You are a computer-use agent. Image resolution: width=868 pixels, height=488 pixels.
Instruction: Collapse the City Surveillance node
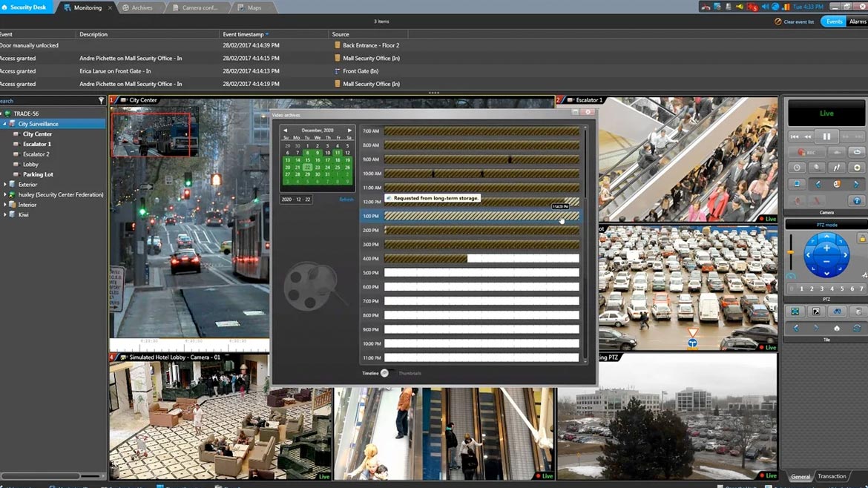tap(4, 124)
